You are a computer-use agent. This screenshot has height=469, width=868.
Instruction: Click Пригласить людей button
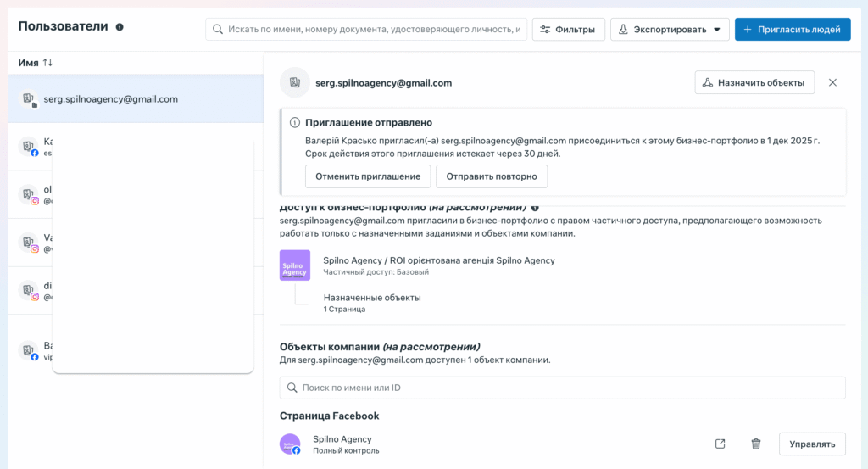(793, 30)
